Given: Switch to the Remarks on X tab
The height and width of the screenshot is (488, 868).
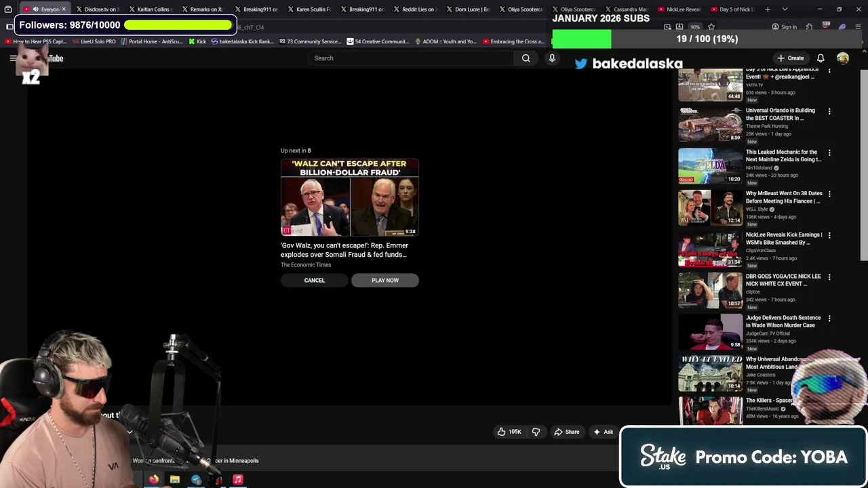Looking at the screenshot, I should (x=204, y=9).
